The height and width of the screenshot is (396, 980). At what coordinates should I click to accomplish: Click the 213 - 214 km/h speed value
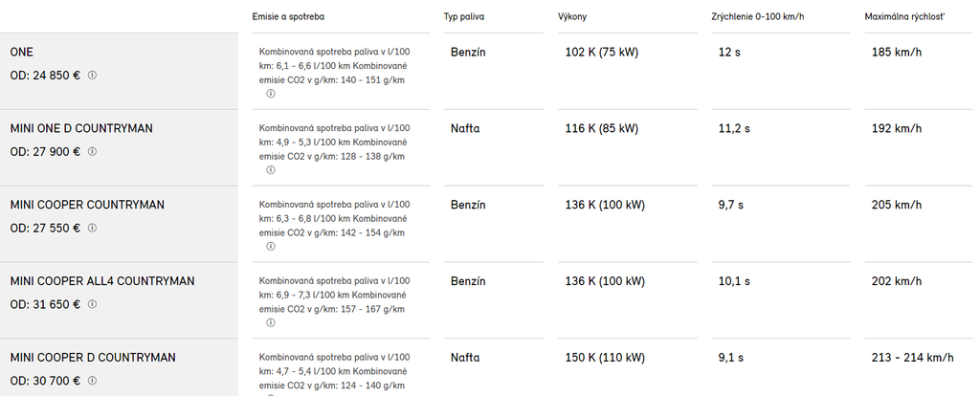pos(913,358)
